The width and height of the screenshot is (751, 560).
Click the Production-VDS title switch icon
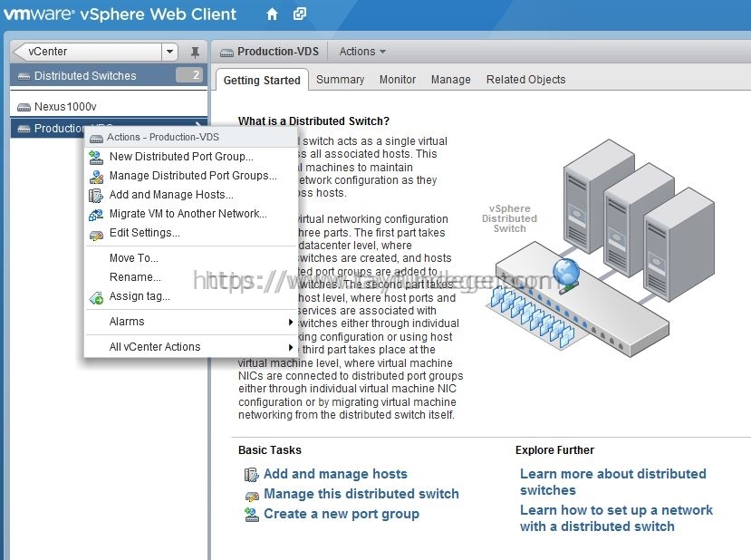click(226, 53)
